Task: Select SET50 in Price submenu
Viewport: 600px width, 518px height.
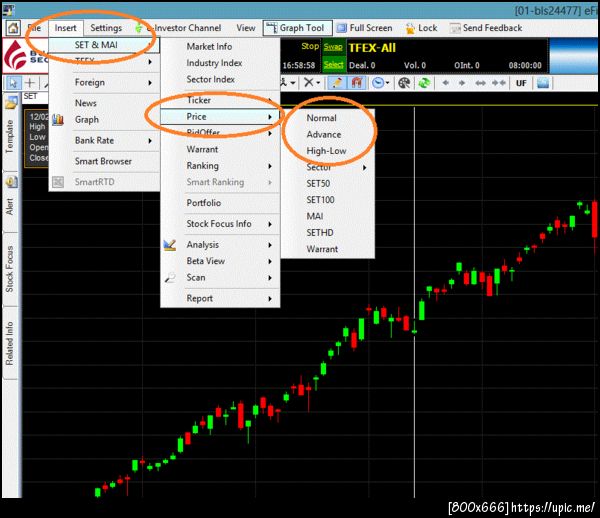Action: pos(328,184)
